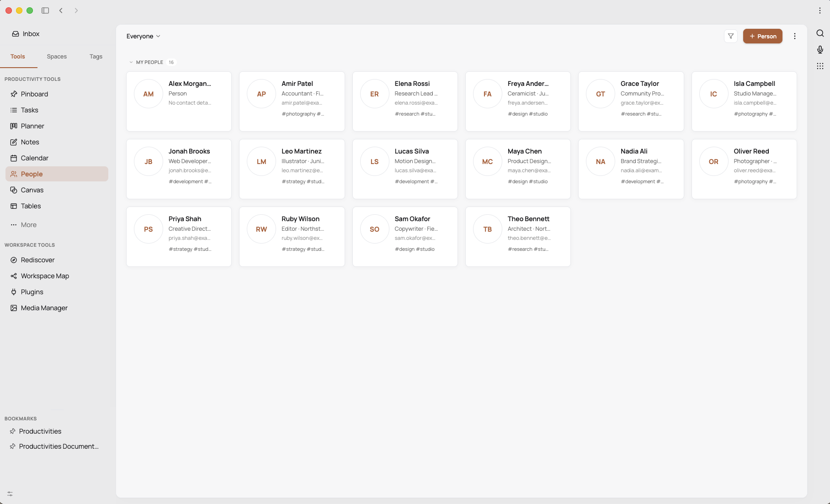Image resolution: width=830 pixels, height=504 pixels.
Task: Open the dotted grid apps icon
Action: [820, 66]
